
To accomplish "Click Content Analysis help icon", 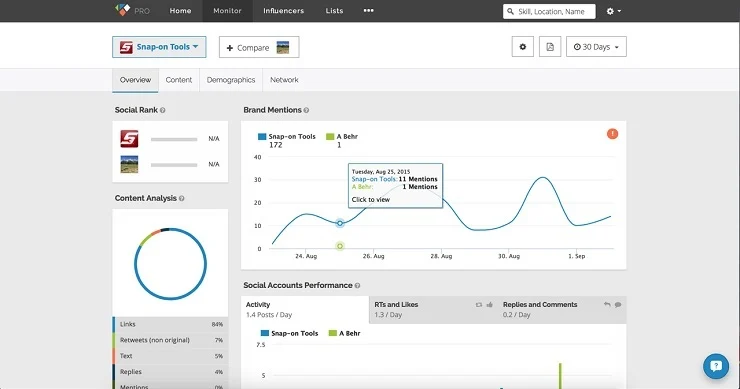I will [182, 198].
